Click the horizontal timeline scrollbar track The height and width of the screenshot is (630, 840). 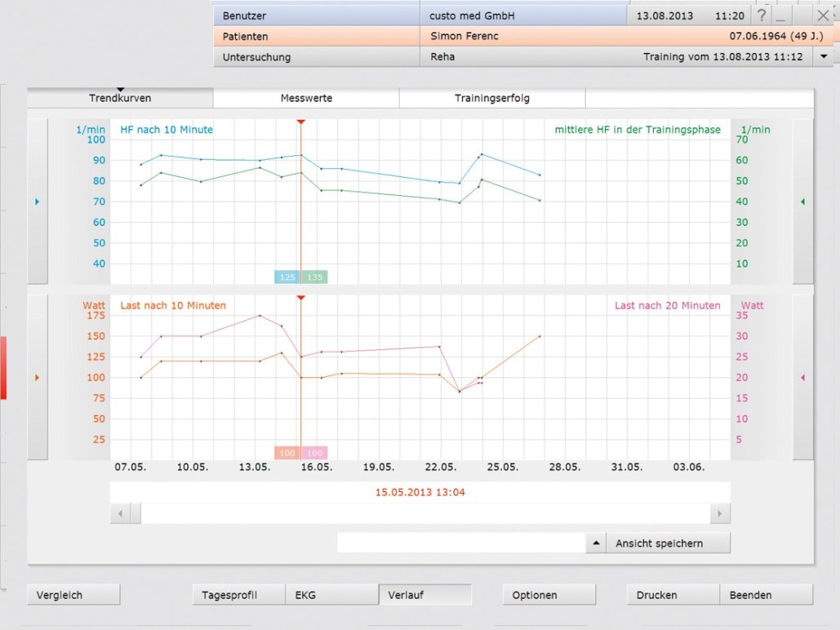pos(424,513)
